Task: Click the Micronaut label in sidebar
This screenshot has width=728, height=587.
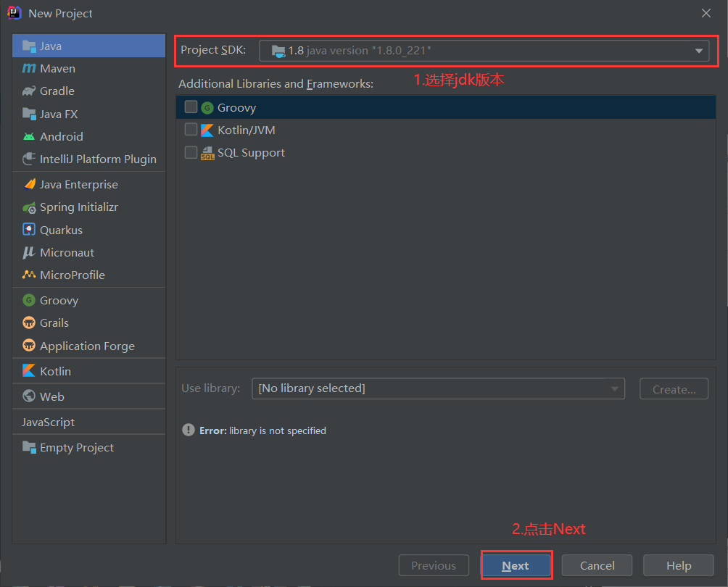Action: tap(67, 252)
